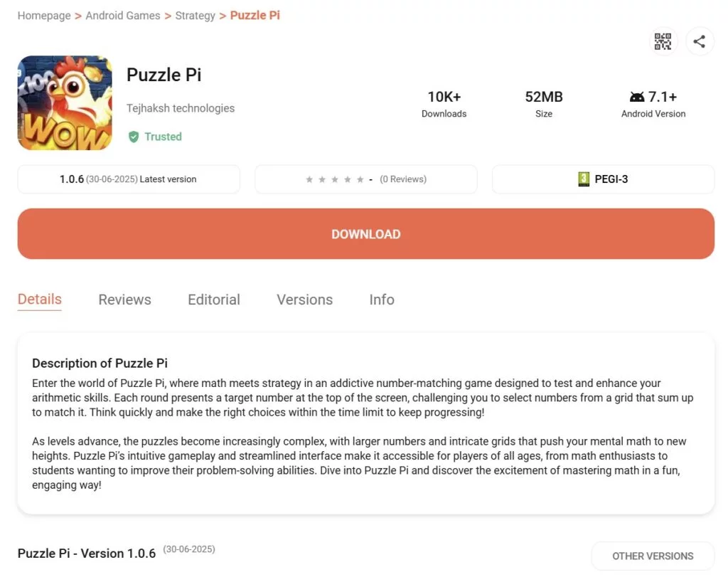Open the Editorial tab

214,300
